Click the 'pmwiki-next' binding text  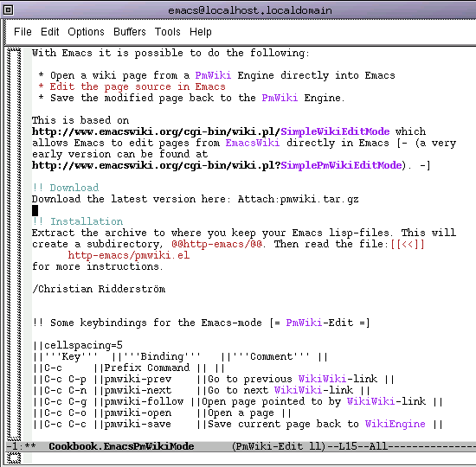(138, 390)
